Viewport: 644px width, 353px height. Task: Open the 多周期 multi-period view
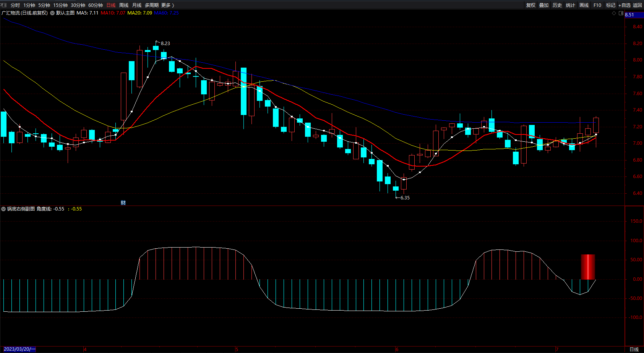pos(152,5)
